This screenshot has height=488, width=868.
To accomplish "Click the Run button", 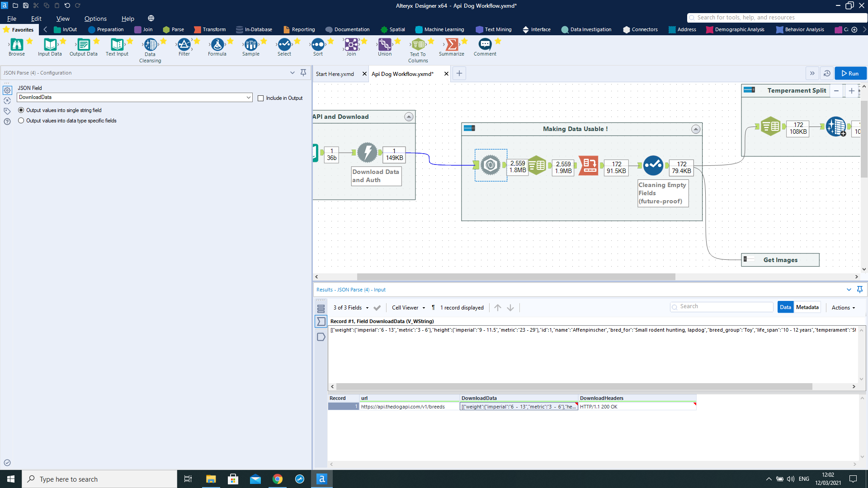I will [x=850, y=73].
